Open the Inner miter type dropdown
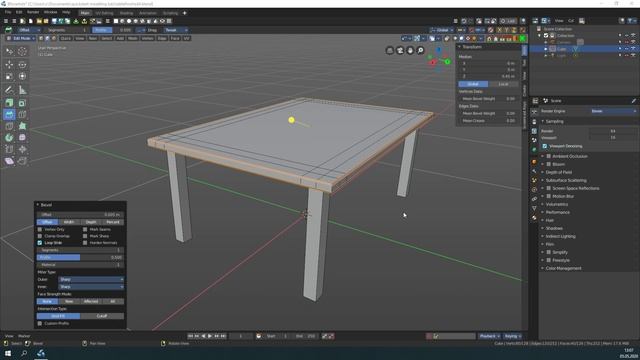This screenshot has width=640, height=360. pos(91,287)
